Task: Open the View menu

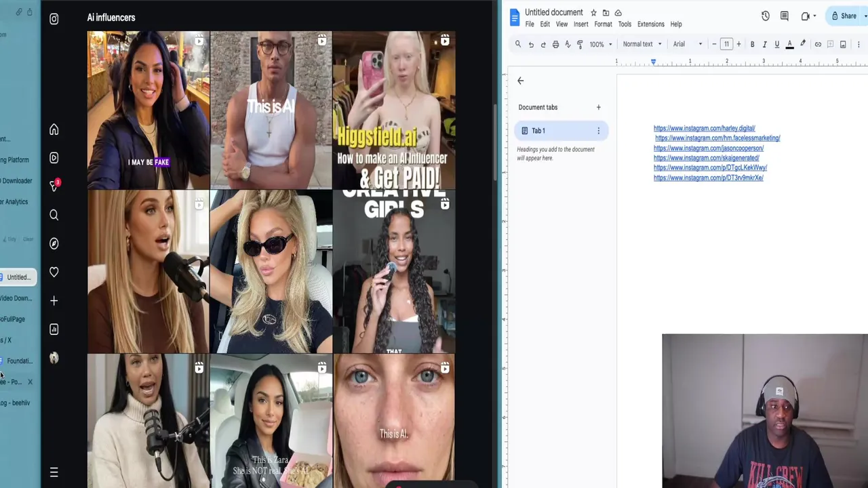Action: pyautogui.click(x=562, y=24)
